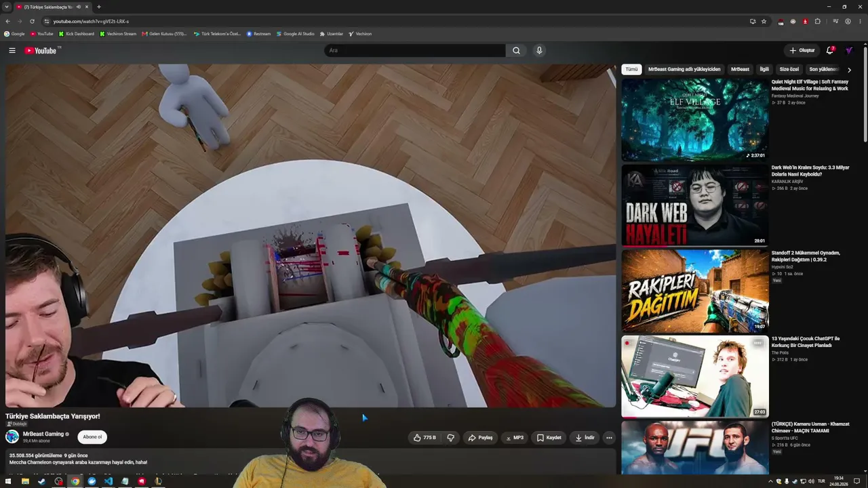Select the MrBeast Gaming adlı yükleyiciden chip
The height and width of the screenshot is (488, 868).
click(684, 69)
